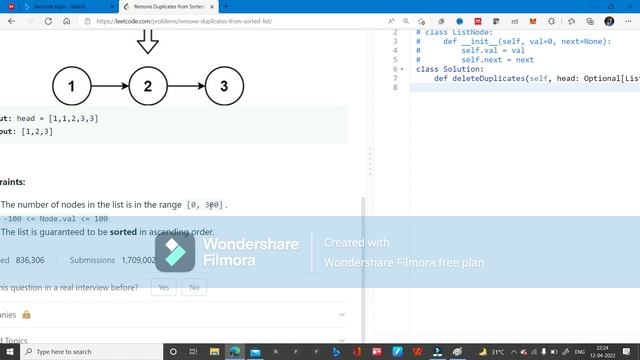This screenshot has height=360, width=640.
Task: Click the 'def deleteDuplicates' code line
Action: pyautogui.click(x=537, y=78)
